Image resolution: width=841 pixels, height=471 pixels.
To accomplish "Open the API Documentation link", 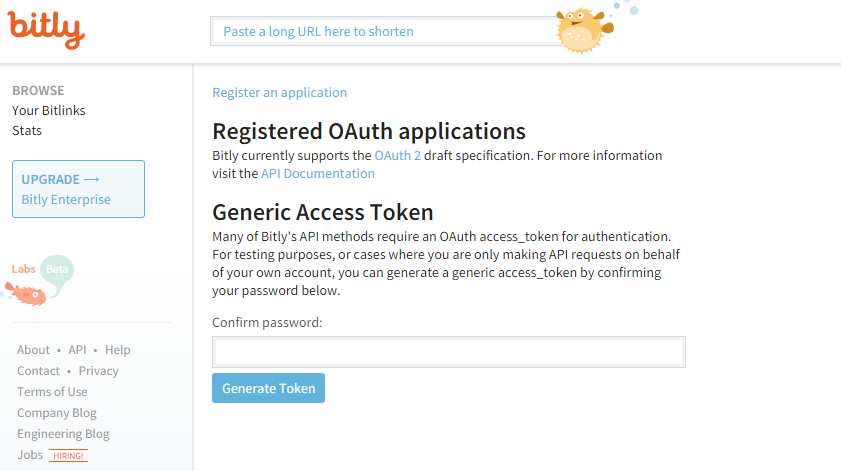I will pos(318,174).
